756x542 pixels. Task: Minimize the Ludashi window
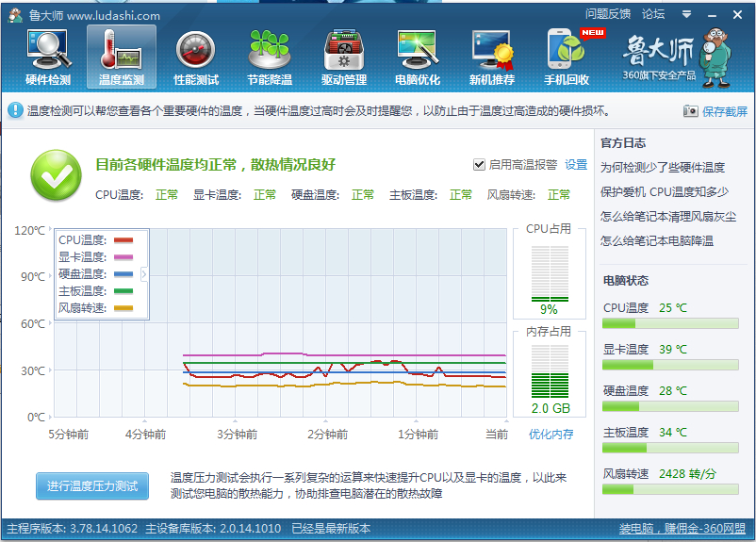coord(712,15)
